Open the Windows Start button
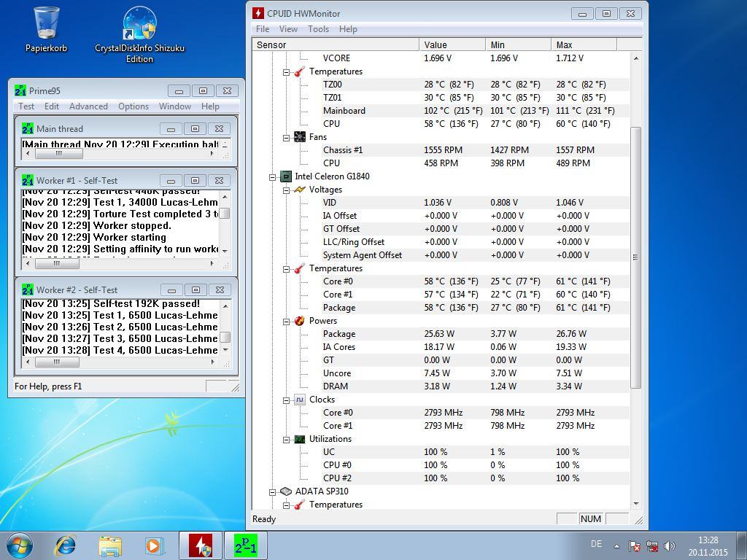This screenshot has width=747, height=560. point(20,545)
